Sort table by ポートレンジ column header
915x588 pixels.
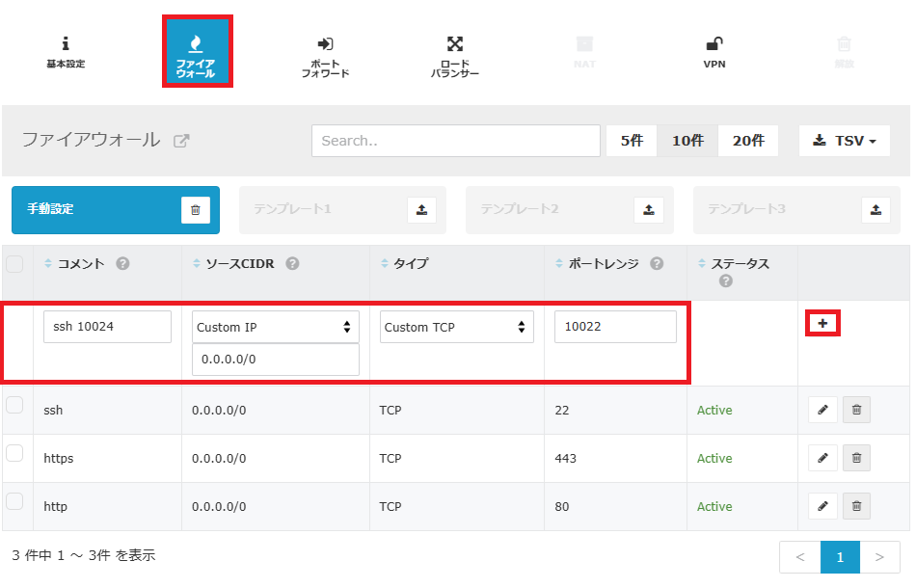[602, 263]
